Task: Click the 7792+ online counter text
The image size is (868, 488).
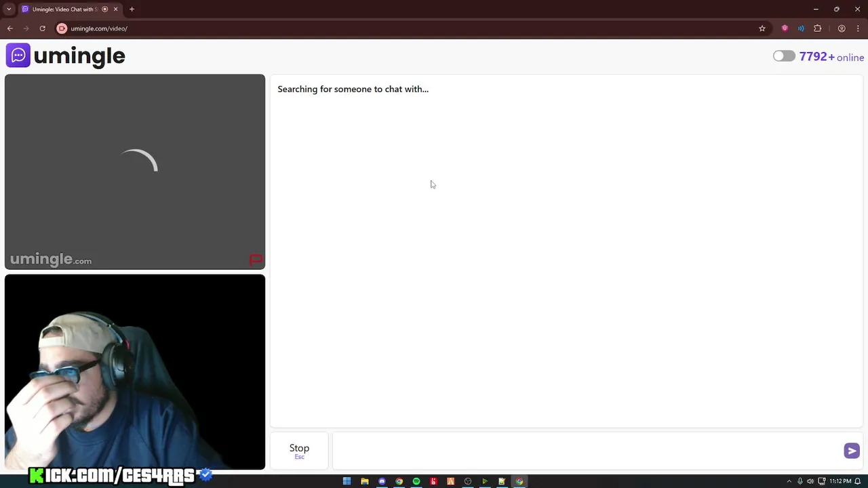Action: (x=831, y=57)
